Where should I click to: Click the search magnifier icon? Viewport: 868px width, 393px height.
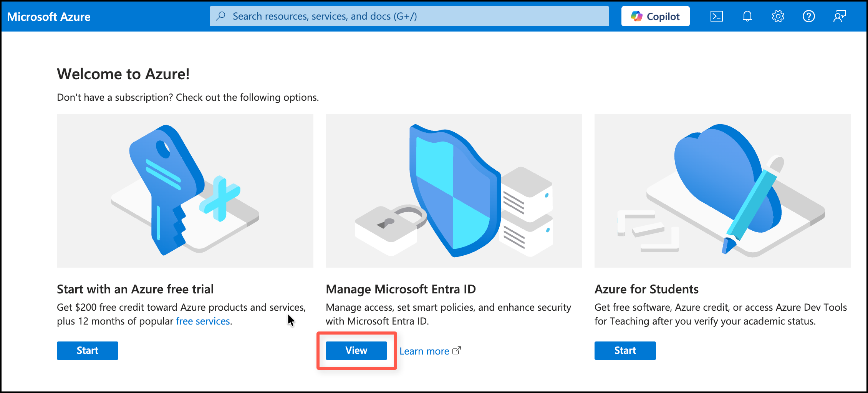[221, 16]
